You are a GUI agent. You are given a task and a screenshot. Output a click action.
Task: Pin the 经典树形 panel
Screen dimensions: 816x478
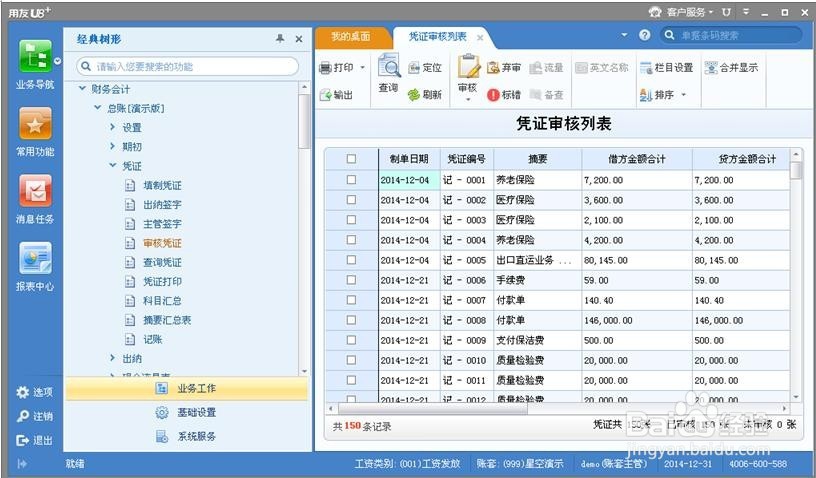(280, 38)
